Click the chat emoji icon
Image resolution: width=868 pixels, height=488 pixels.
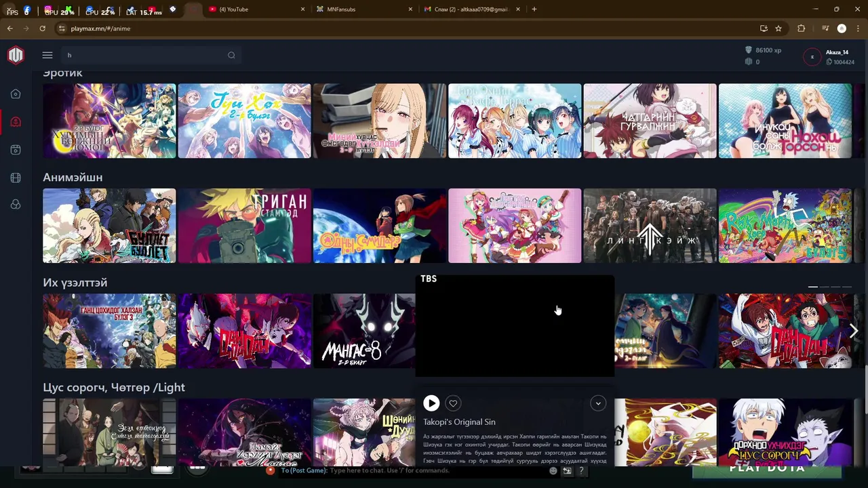pyautogui.click(x=553, y=470)
